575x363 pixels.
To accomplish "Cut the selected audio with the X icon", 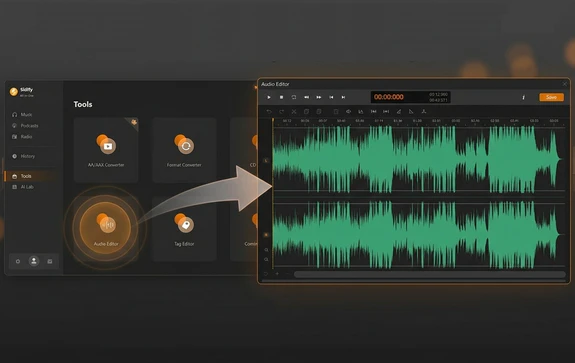I will point(294,111).
